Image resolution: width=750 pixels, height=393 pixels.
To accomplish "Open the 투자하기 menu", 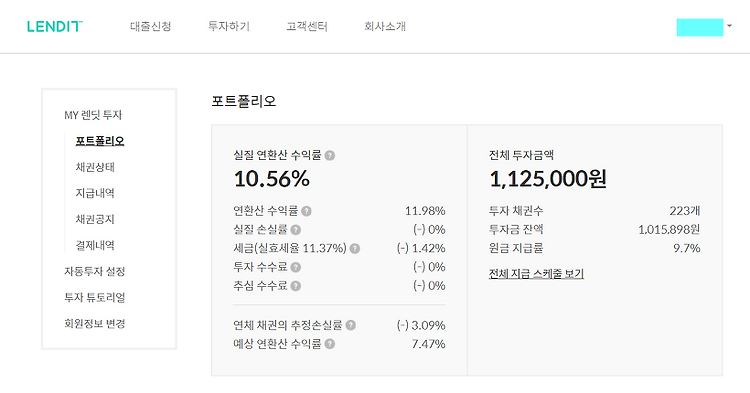I will point(229,26).
